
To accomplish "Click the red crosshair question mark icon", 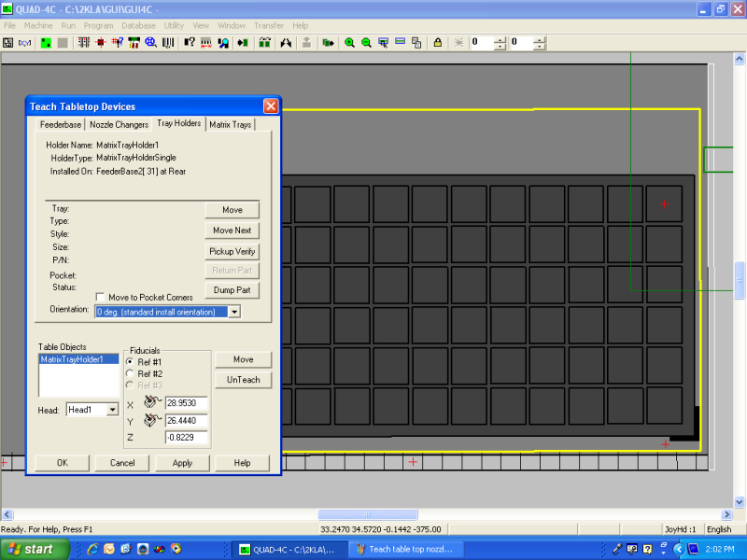I will (118, 43).
